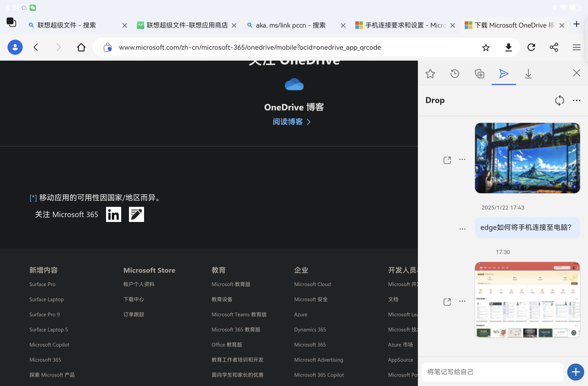Open Downloads tab in side panel
The image size is (588, 386).
coord(528,74)
